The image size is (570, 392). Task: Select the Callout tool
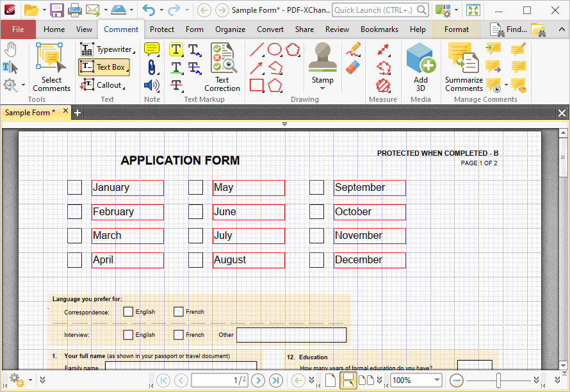point(102,85)
